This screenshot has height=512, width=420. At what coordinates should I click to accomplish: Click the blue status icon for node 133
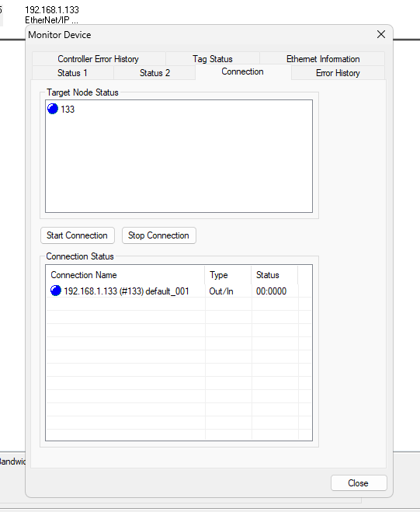click(53, 109)
